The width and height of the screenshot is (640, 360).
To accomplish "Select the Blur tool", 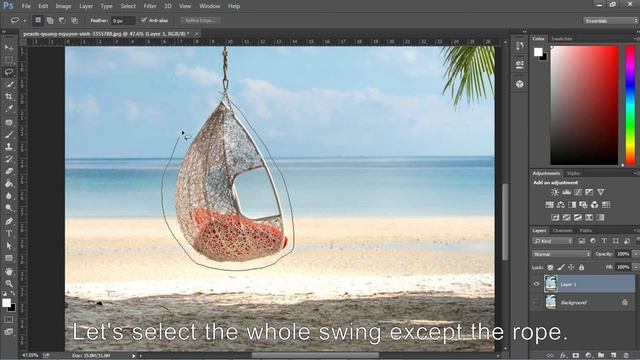I will click(9, 196).
